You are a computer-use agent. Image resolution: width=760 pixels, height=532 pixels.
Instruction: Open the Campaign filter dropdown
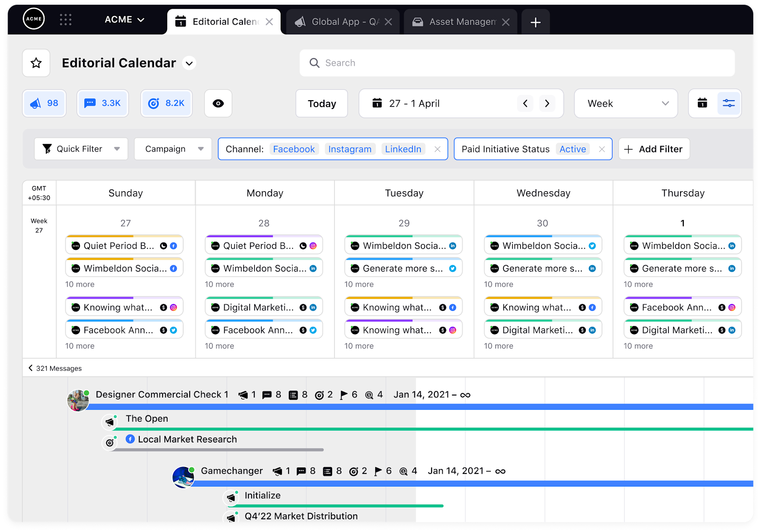(x=173, y=149)
